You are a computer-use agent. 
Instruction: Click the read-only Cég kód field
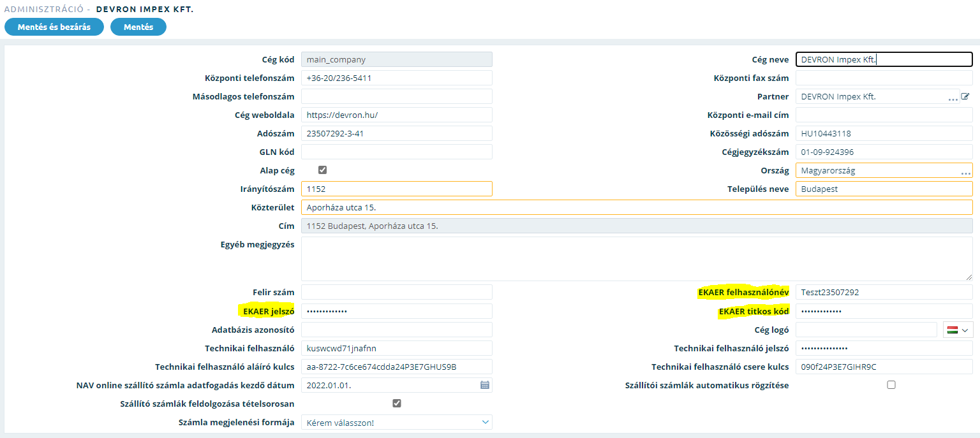(x=397, y=59)
